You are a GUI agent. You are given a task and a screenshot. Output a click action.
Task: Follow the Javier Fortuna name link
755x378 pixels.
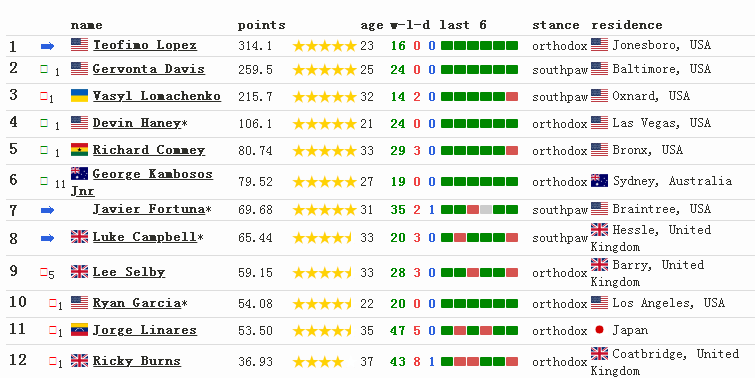pos(149,209)
